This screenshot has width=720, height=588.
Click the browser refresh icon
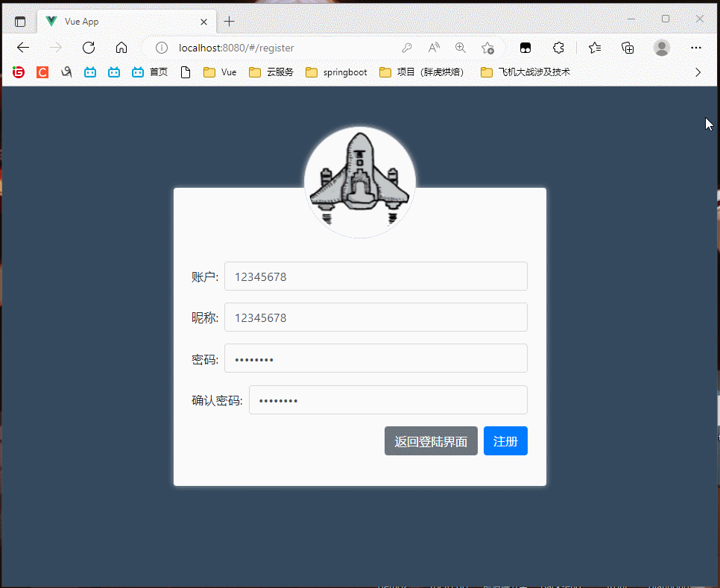click(x=89, y=48)
